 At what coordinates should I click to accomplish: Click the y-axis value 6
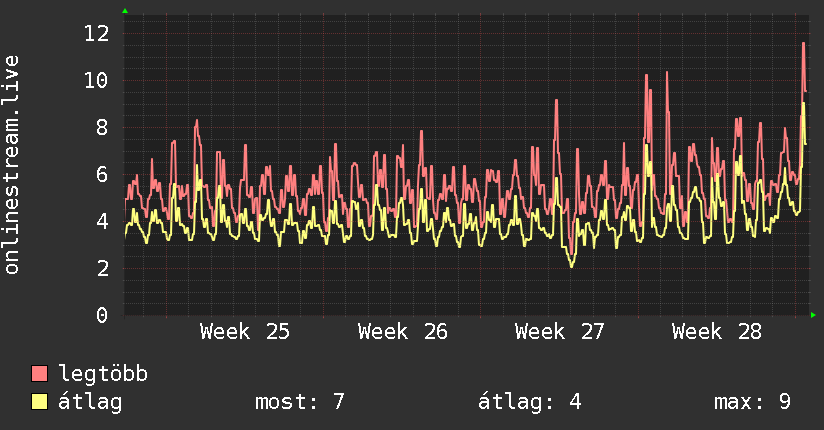point(102,174)
